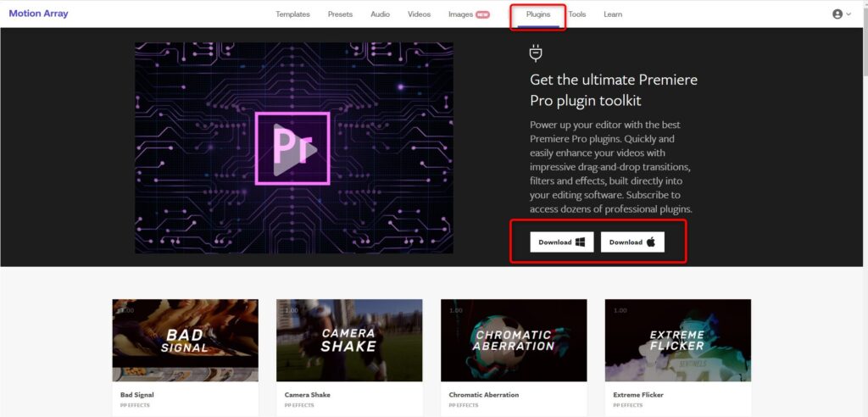Click PP EFFECTS under Bad Signal

[135, 405]
